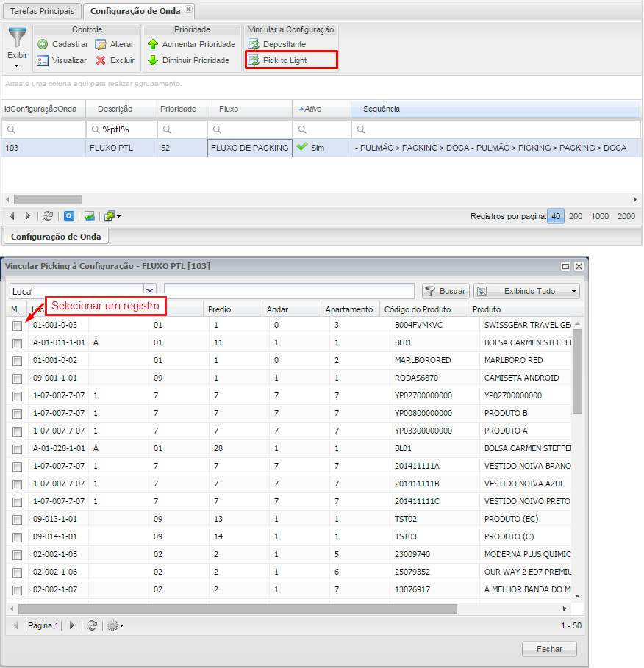The width and height of the screenshot is (644, 668).
Task: Click Diminuir Prioridade green down arrow
Action: pos(153,61)
